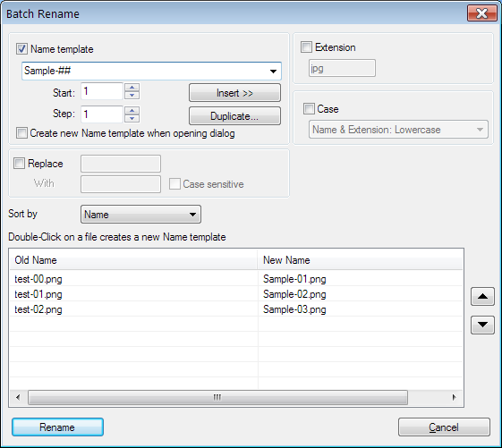
Task: Open the Name template dropdown list
Action: coord(273,71)
